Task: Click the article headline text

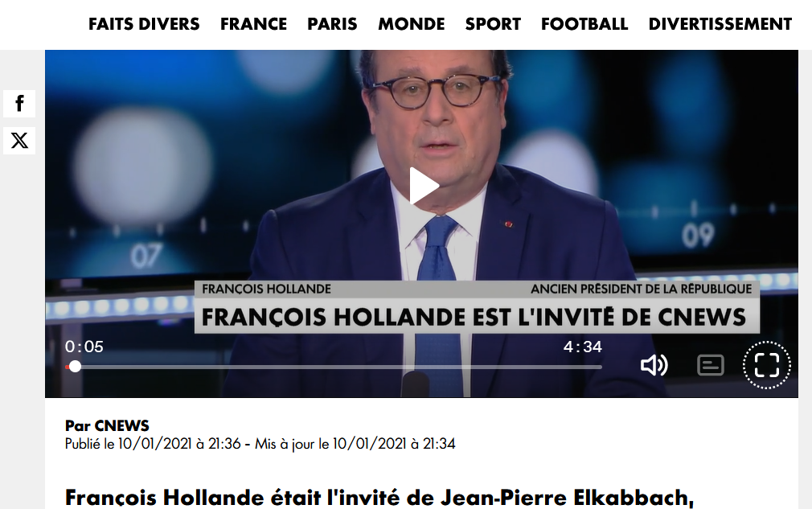Action: click(x=379, y=498)
